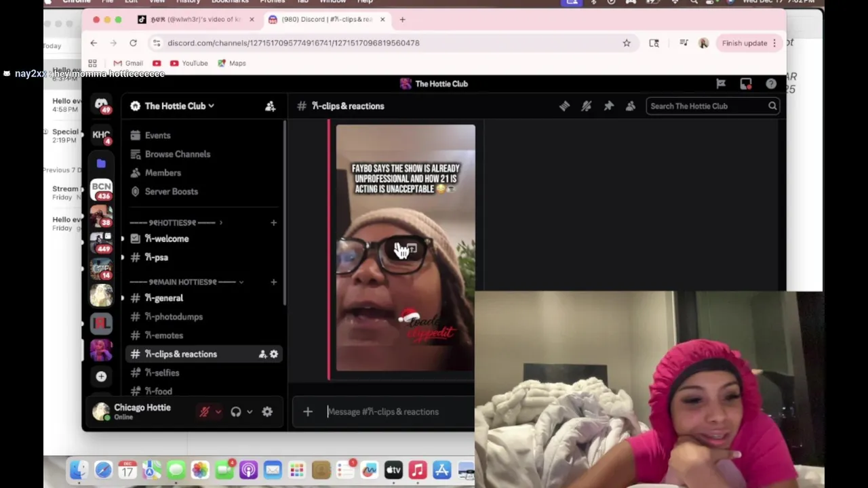Screen dimensions: 868x488
Task: Click the search magnifier icon
Action: click(x=772, y=106)
